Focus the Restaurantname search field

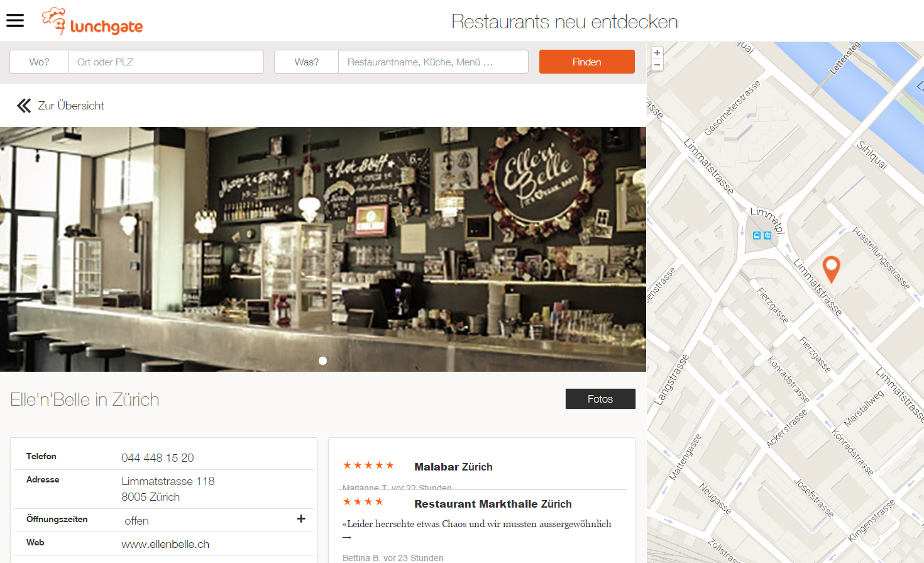pyautogui.click(x=432, y=62)
